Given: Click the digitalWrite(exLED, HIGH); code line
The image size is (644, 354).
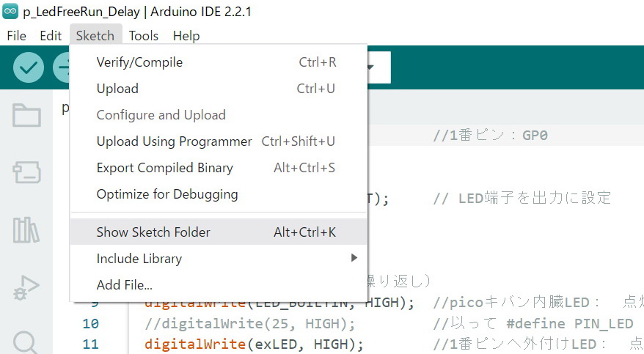Looking at the screenshot, I should [254, 344].
